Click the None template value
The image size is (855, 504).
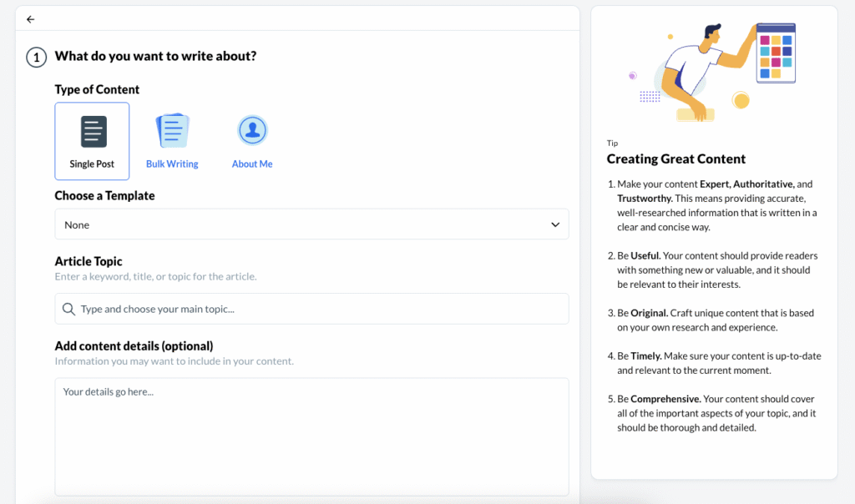[x=77, y=225]
